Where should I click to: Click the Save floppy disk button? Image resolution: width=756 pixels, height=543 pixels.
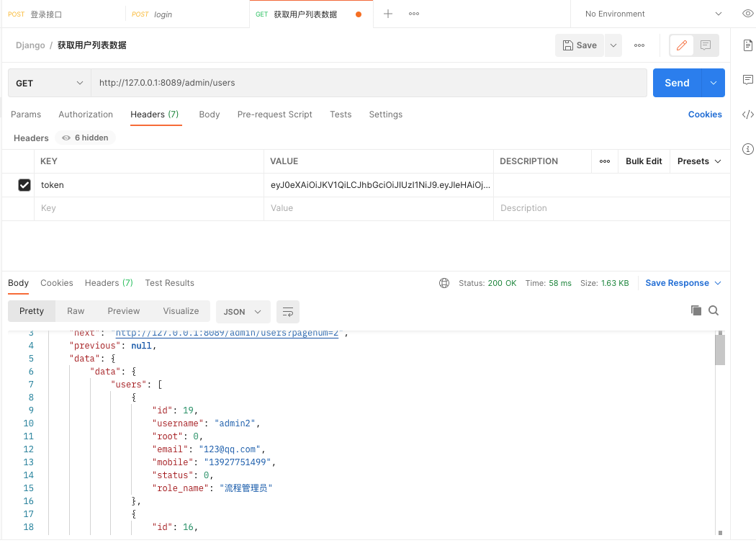point(580,45)
